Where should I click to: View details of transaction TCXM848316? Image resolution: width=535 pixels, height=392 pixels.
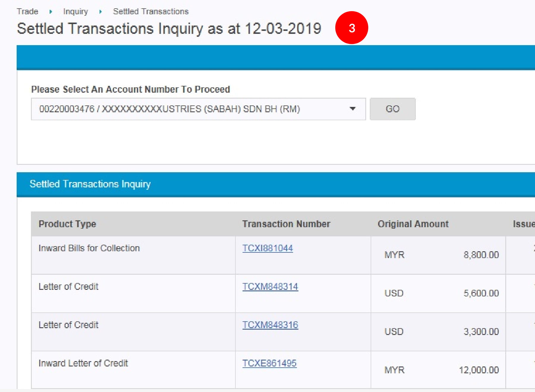coord(270,325)
